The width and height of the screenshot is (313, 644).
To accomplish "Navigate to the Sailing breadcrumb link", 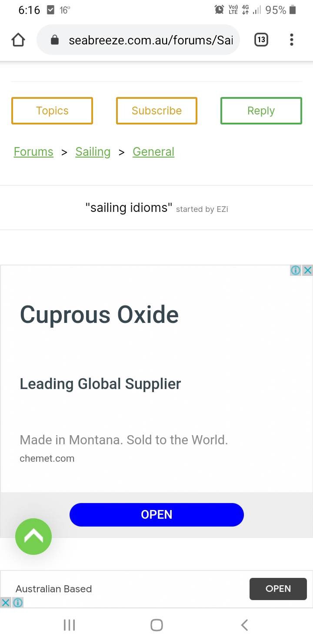I will tap(93, 152).
